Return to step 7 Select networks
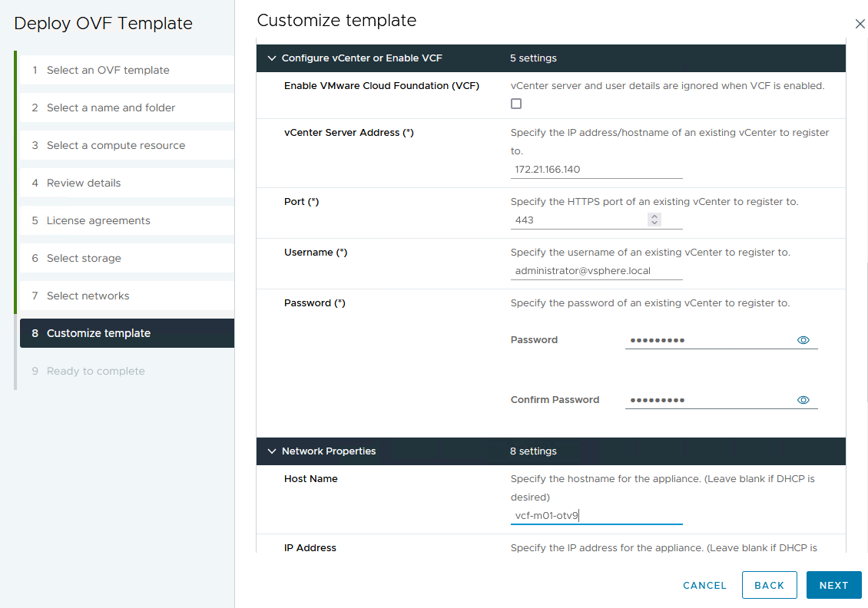Viewport: 868px width, 608px height. tap(88, 296)
